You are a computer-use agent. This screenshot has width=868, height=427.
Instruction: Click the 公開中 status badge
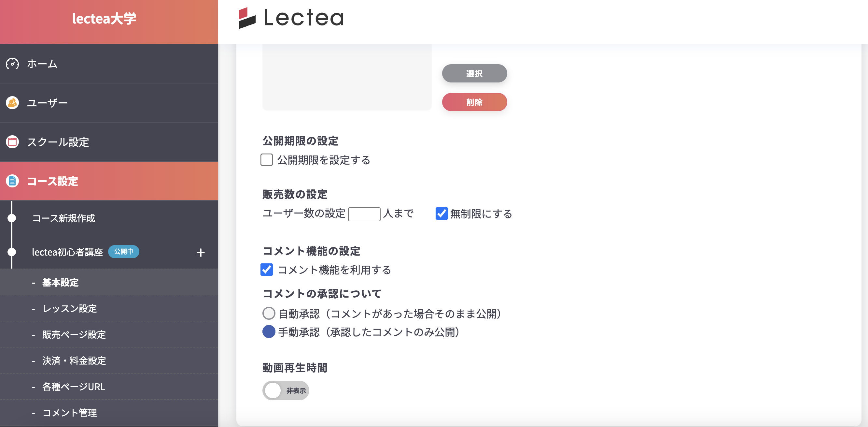click(x=124, y=252)
